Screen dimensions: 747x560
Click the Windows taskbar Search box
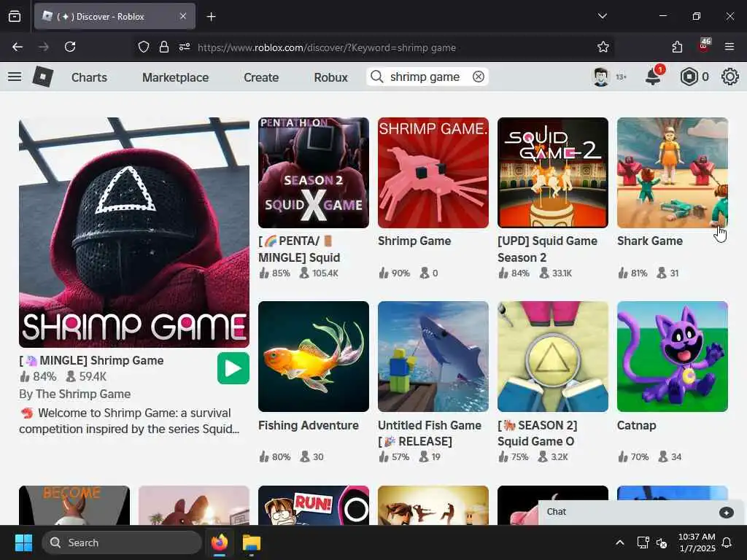click(x=122, y=542)
